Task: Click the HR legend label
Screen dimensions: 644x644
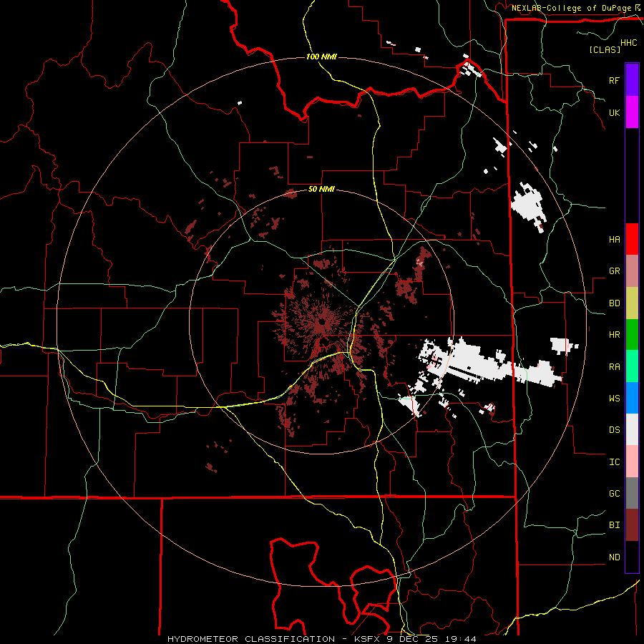Action: (614, 335)
